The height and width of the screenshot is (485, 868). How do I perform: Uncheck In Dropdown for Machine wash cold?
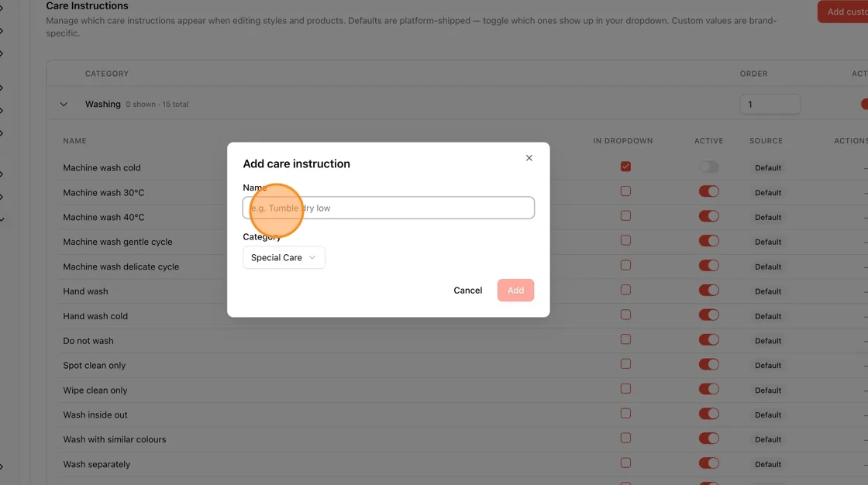(x=625, y=167)
